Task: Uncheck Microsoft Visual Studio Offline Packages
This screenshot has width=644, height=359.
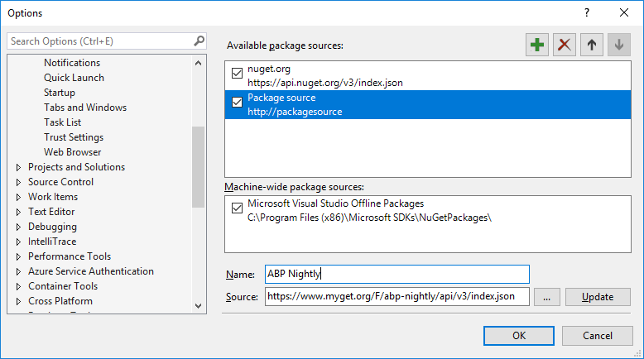Action: coord(238,209)
